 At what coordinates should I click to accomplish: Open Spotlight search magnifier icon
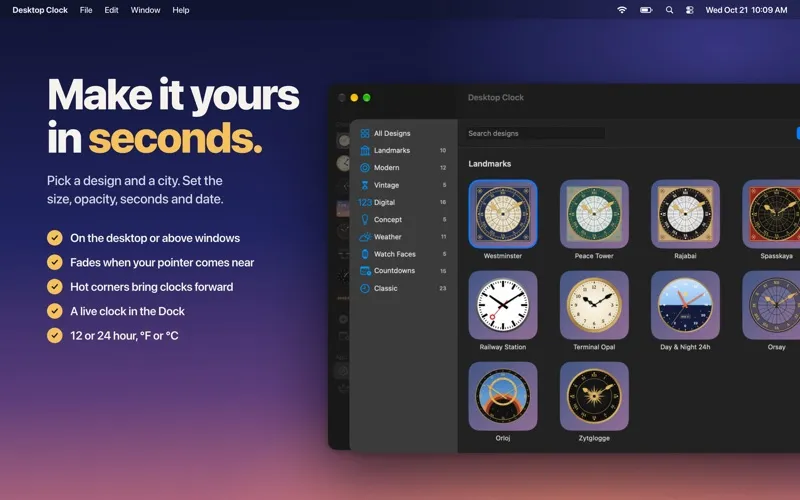tap(669, 10)
